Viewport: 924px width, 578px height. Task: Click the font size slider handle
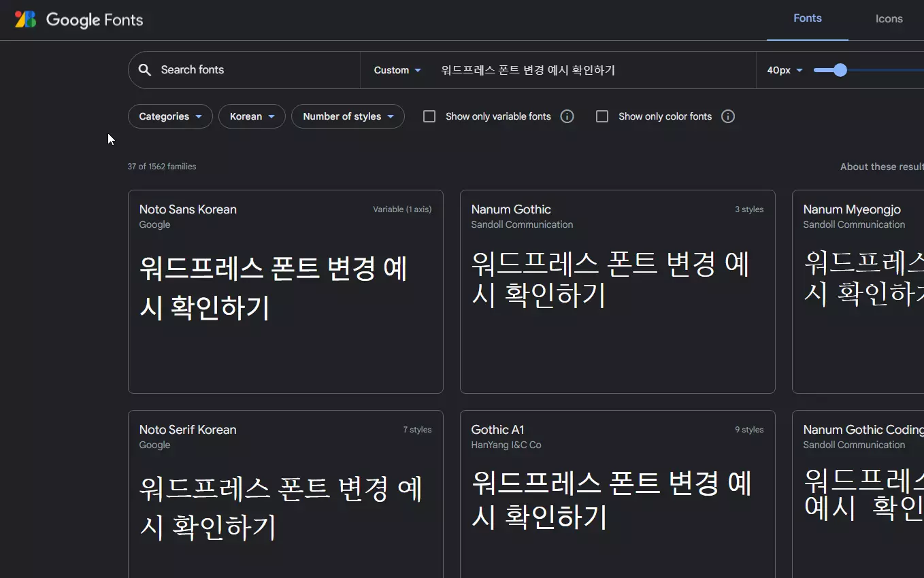[x=840, y=70]
